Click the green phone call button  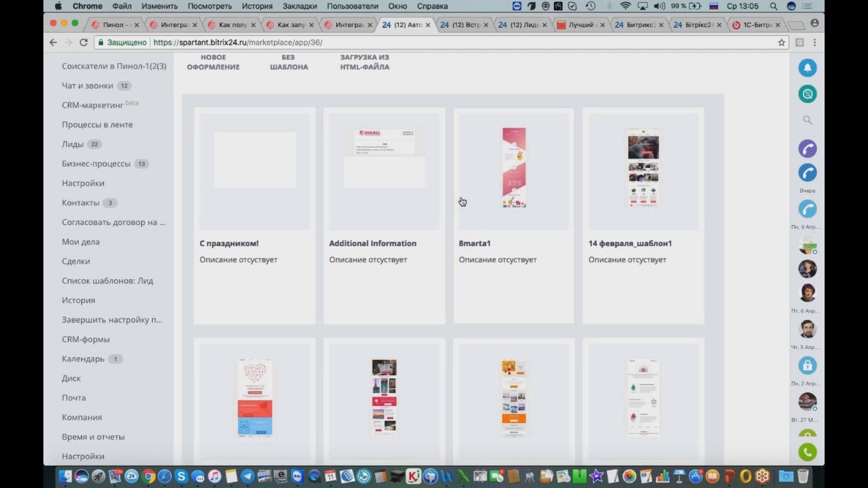click(807, 451)
